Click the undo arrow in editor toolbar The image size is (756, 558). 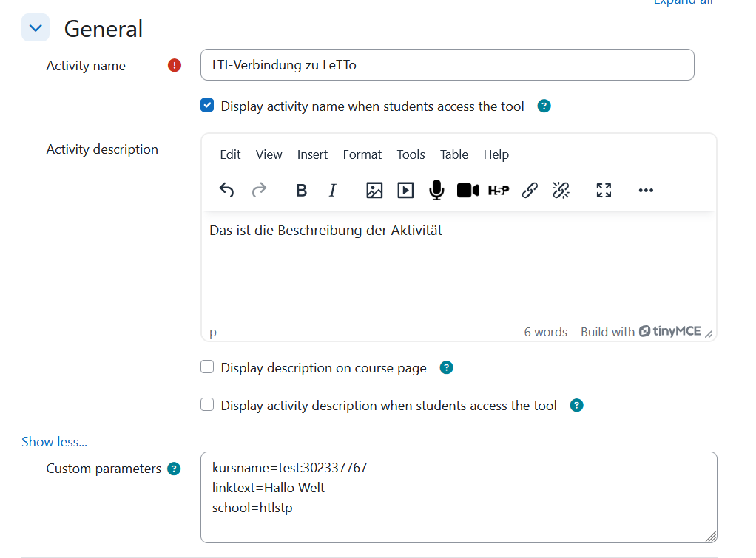click(226, 191)
